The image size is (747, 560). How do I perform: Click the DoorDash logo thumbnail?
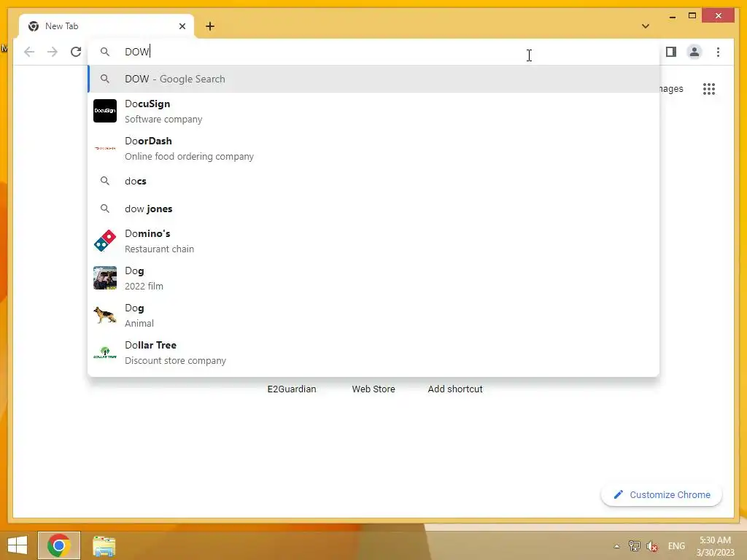point(105,148)
